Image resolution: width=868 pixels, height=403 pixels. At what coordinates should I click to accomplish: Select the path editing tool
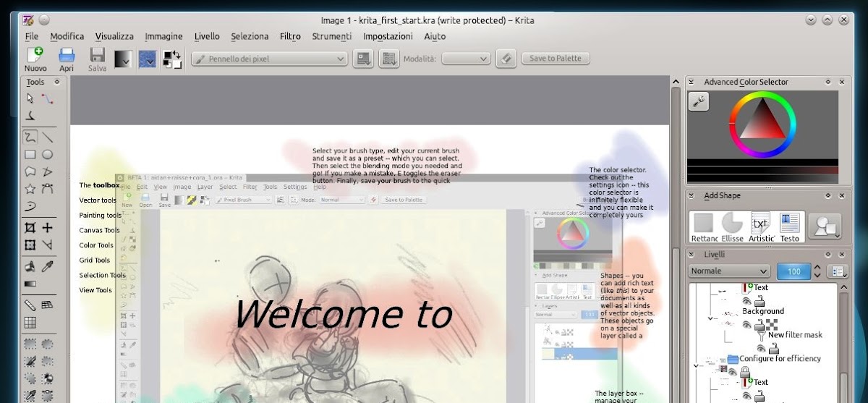pos(47,98)
